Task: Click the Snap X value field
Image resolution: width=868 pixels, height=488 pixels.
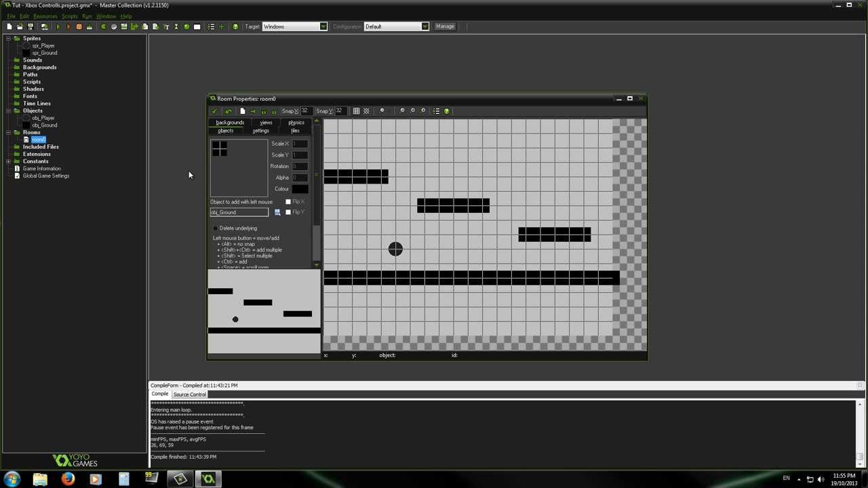Action: (x=305, y=111)
